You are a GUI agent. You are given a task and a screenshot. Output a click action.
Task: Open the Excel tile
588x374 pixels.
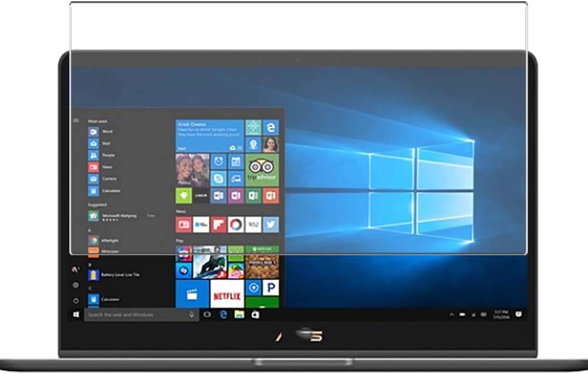pyautogui.click(x=254, y=196)
